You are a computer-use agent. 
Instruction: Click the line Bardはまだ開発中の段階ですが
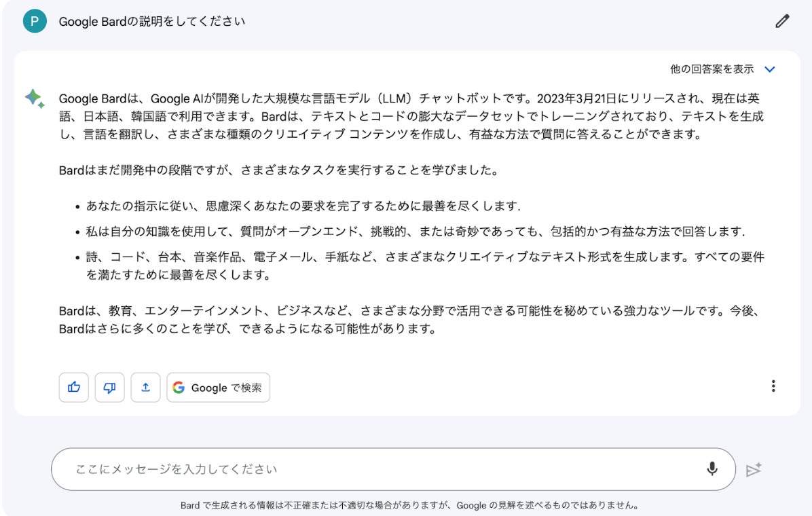279,170
